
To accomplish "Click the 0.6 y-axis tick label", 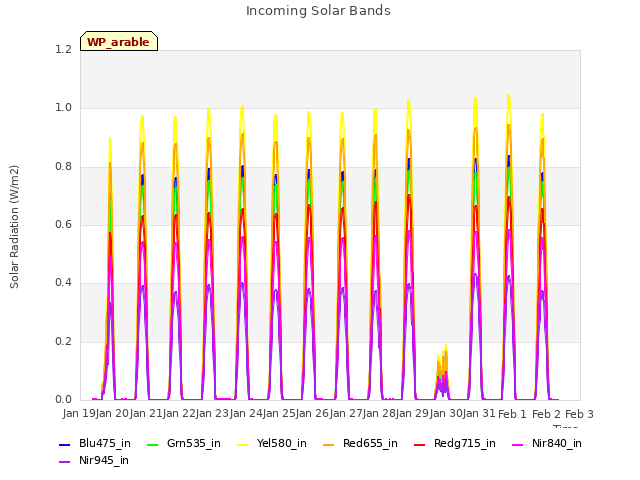I will (63, 224).
